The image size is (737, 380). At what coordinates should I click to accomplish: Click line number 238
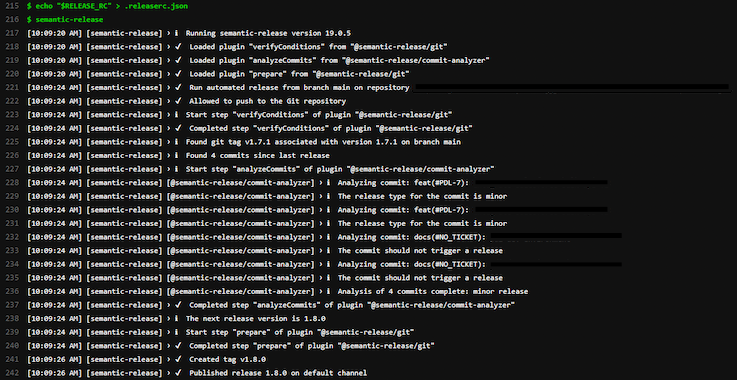click(x=13, y=318)
